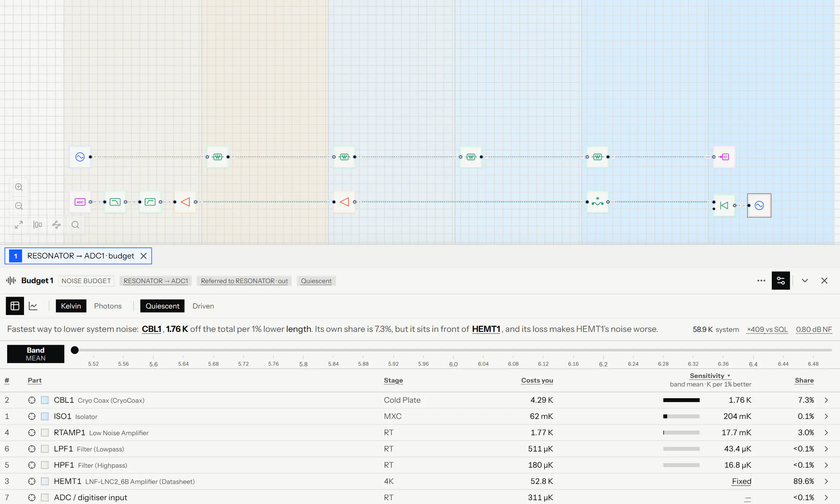Click the RESONATOR → ADC1 path chip
This screenshot has width=840, height=504.
click(156, 281)
